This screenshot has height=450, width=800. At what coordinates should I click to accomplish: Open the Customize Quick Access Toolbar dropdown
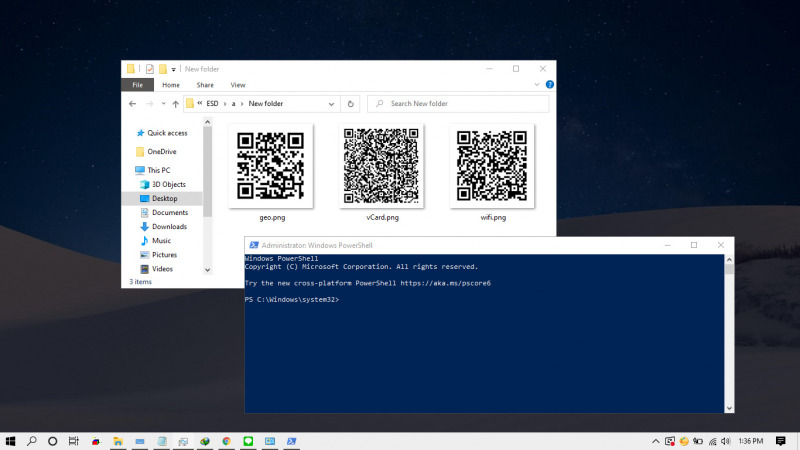(x=173, y=69)
